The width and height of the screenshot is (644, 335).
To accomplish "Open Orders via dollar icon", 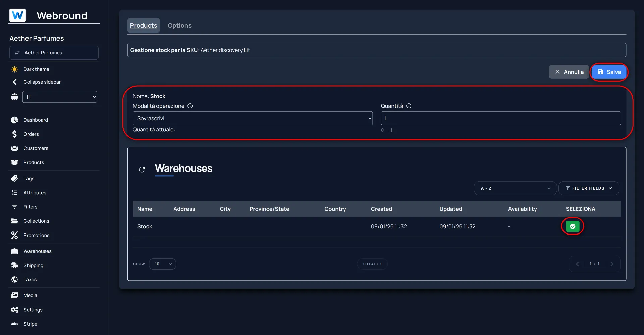I will [14, 134].
